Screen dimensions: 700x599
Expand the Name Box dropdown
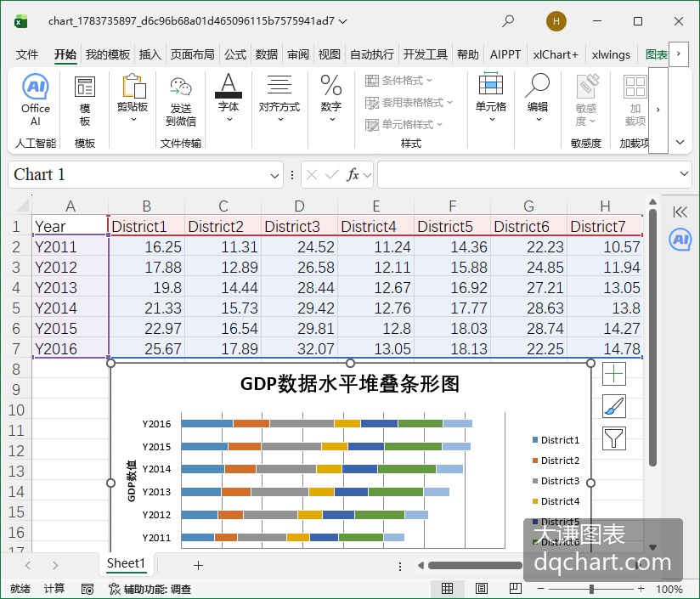pyautogui.click(x=274, y=175)
